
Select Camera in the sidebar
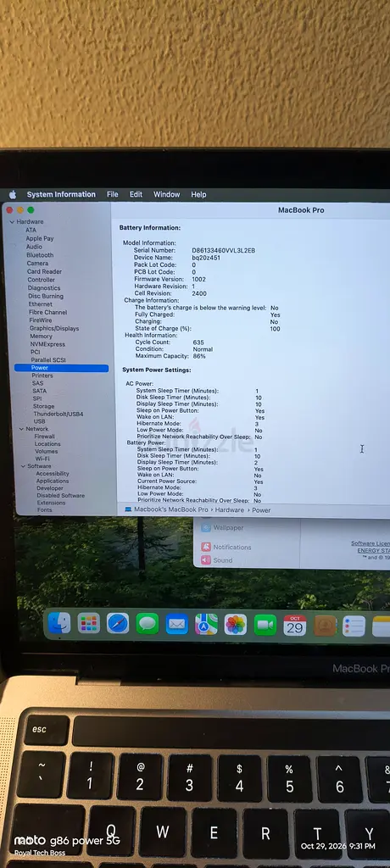click(37, 264)
